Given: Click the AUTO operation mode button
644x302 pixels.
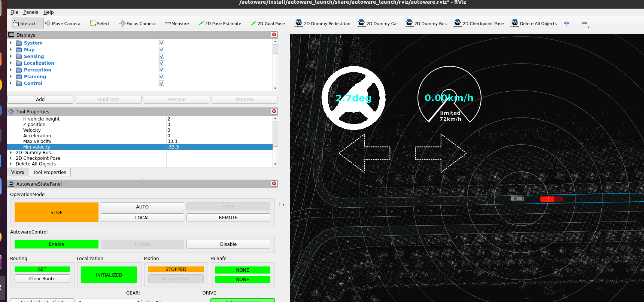Looking at the screenshot, I should [x=142, y=207].
